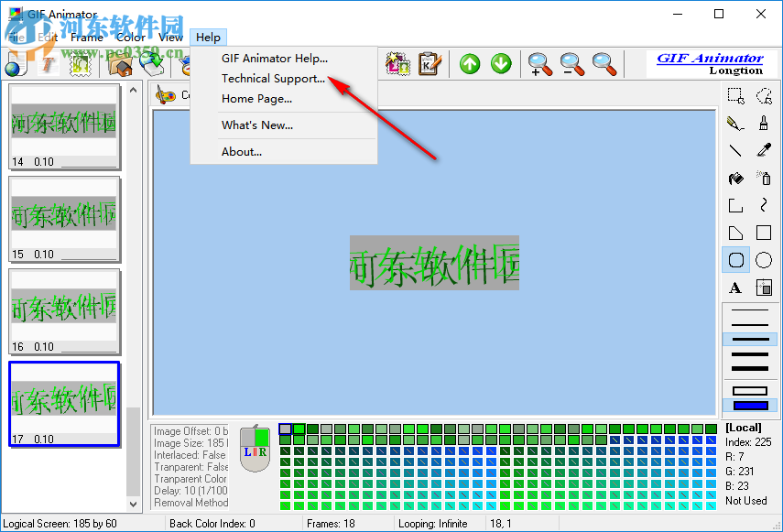Viewport: 783px width, 532px height.
Task: Open the Help menu
Action: [x=208, y=38]
